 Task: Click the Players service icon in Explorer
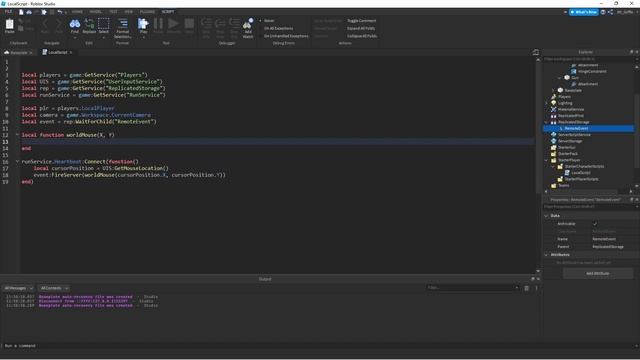coord(553,97)
